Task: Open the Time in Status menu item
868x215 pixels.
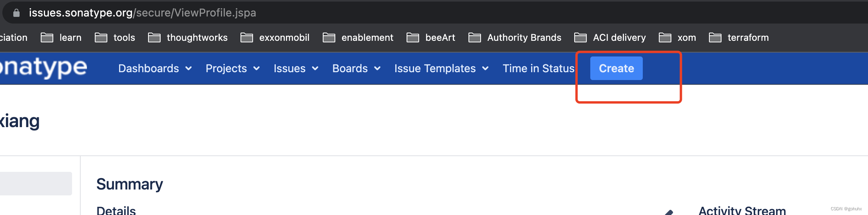Action: tap(539, 69)
